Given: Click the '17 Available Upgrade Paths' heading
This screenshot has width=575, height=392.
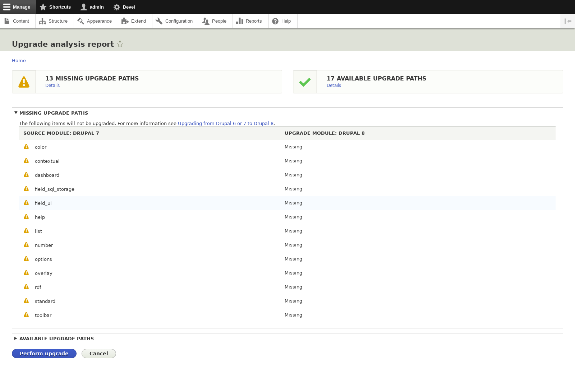Looking at the screenshot, I should tap(376, 79).
